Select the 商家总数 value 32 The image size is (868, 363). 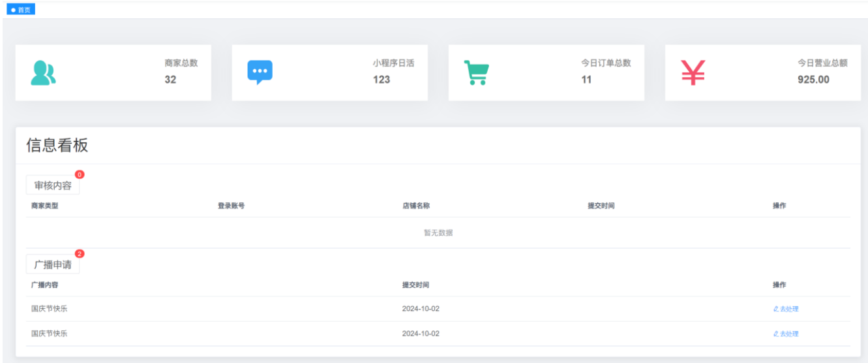click(x=170, y=80)
